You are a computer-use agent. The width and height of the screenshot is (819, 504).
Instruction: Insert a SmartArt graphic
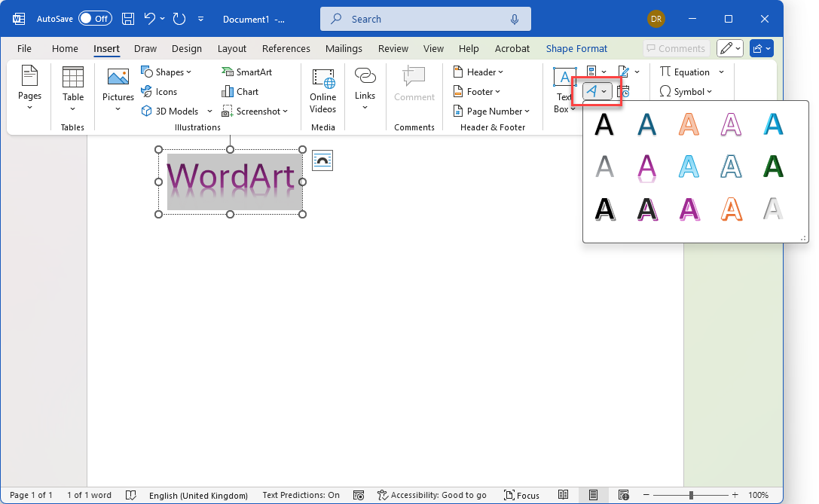250,72
